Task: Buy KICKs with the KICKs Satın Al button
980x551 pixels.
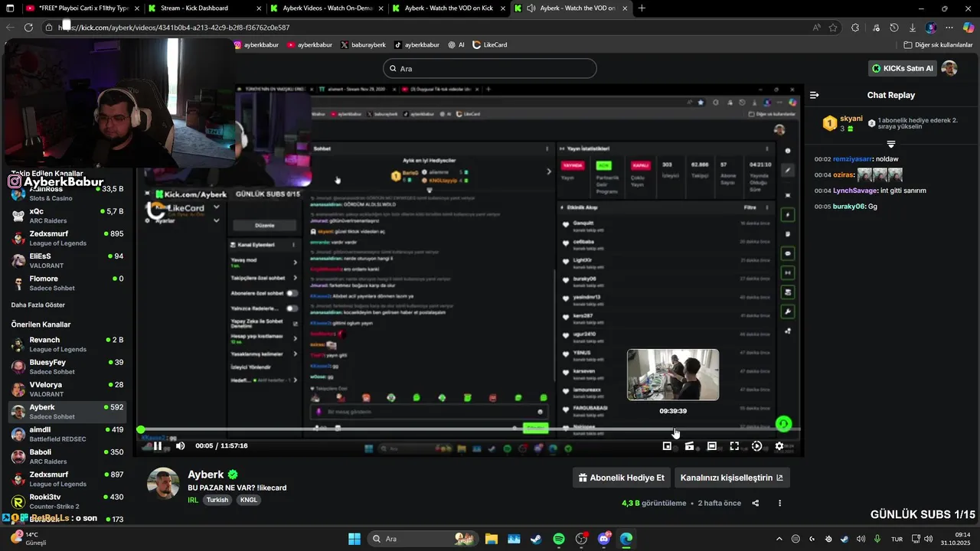Action: 902,68
